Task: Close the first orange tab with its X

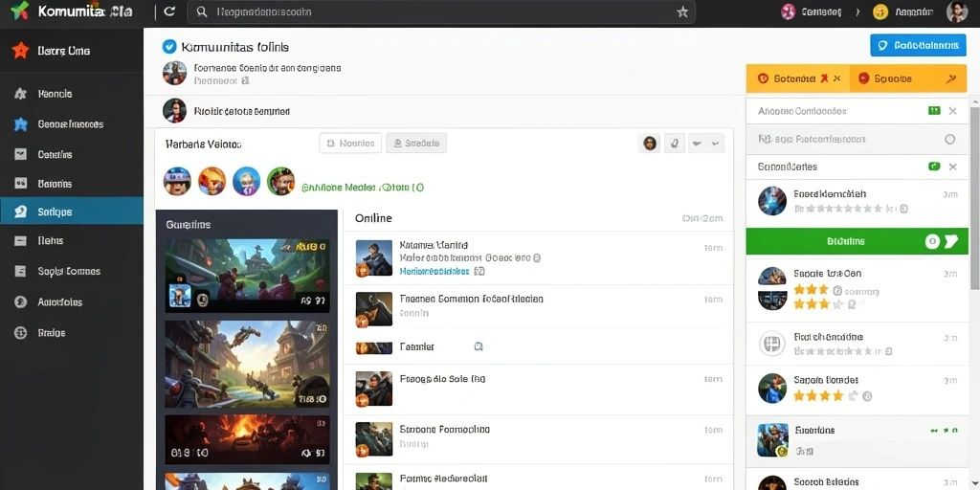Action: pyautogui.click(x=836, y=78)
